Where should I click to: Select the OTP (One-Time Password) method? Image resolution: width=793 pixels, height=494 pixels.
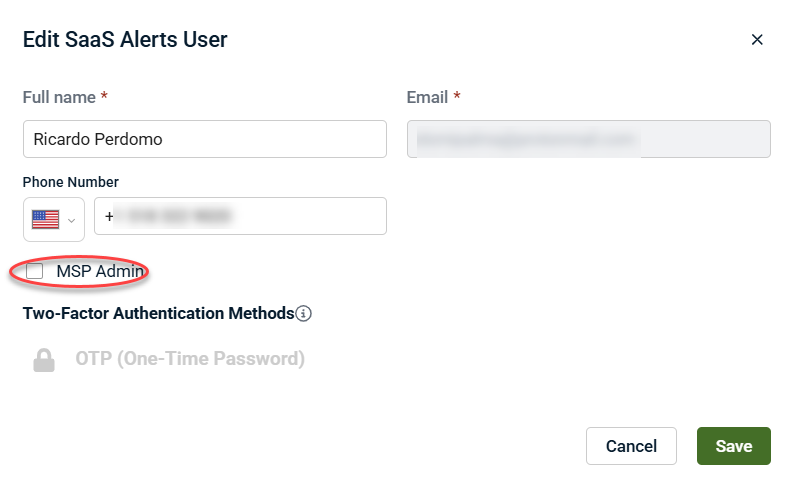click(190, 359)
